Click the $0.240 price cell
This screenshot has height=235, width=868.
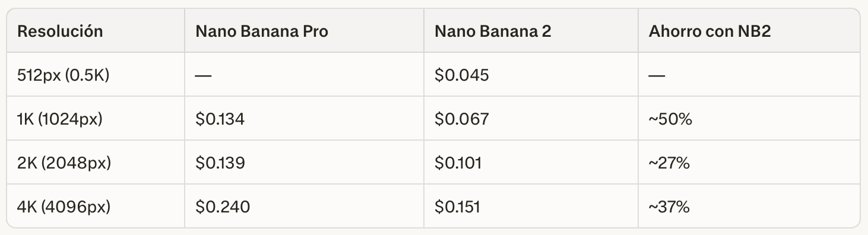[x=223, y=207]
